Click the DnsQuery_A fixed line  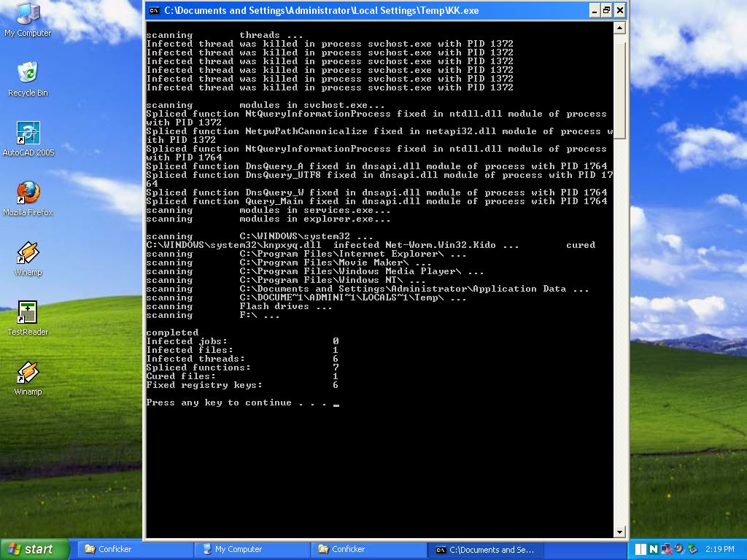(x=377, y=166)
